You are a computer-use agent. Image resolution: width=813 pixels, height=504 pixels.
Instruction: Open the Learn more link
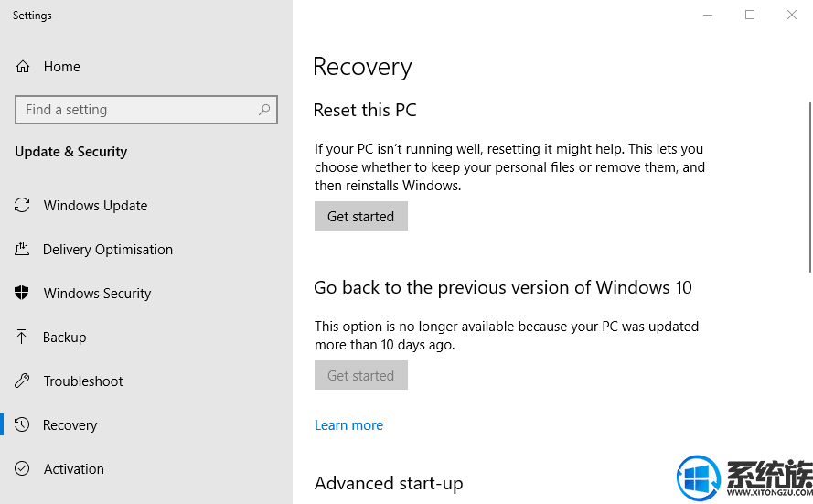tap(349, 425)
